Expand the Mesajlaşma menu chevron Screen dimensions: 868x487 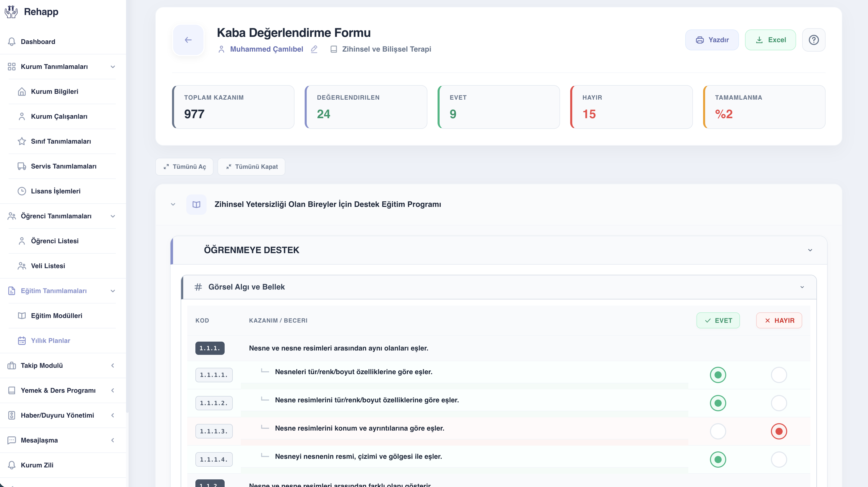(113, 440)
